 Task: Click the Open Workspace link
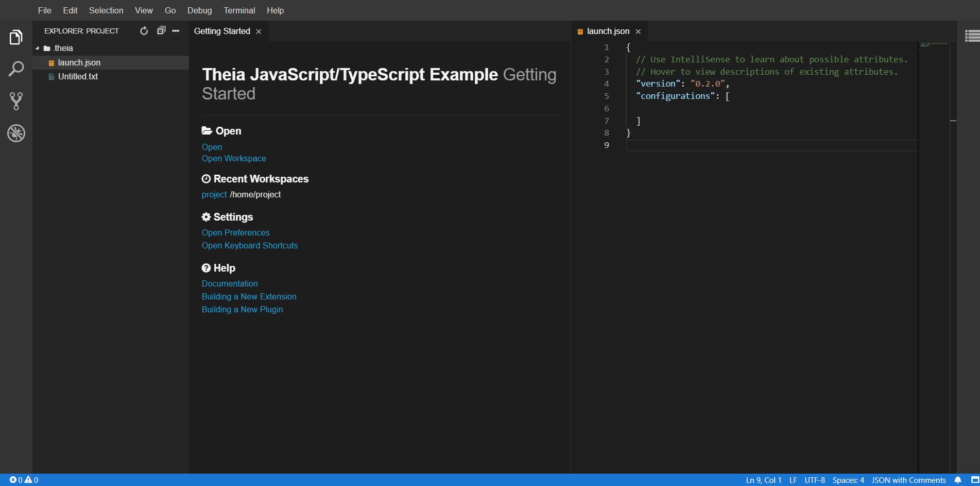pyautogui.click(x=234, y=158)
